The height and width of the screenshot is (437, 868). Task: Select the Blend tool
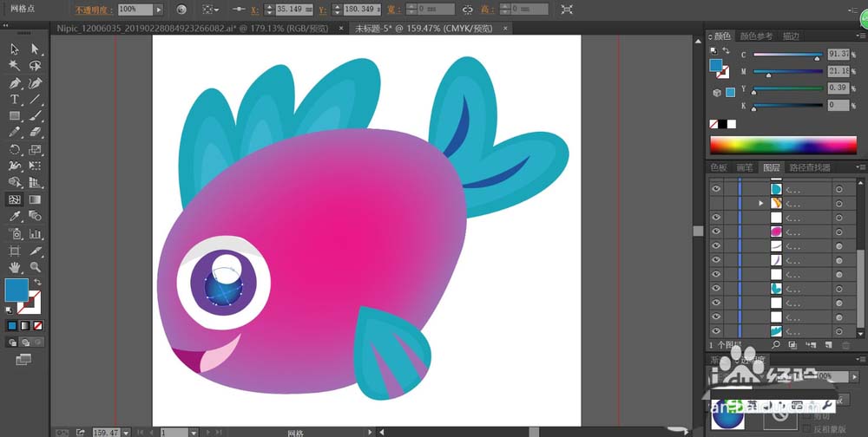tap(36, 216)
